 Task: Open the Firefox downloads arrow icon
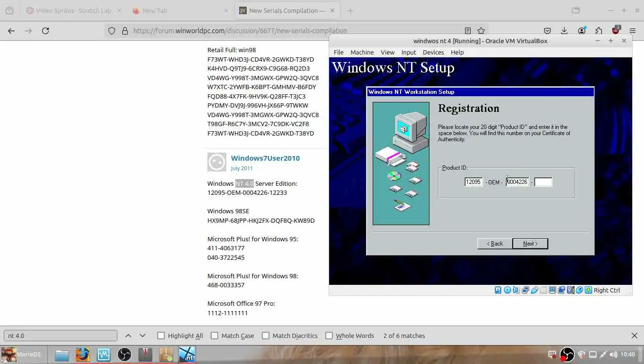[564, 31]
